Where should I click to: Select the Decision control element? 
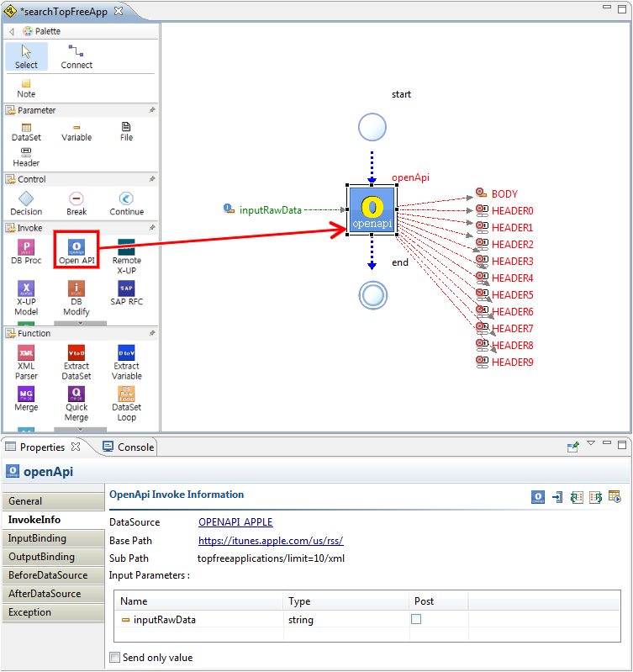26,202
